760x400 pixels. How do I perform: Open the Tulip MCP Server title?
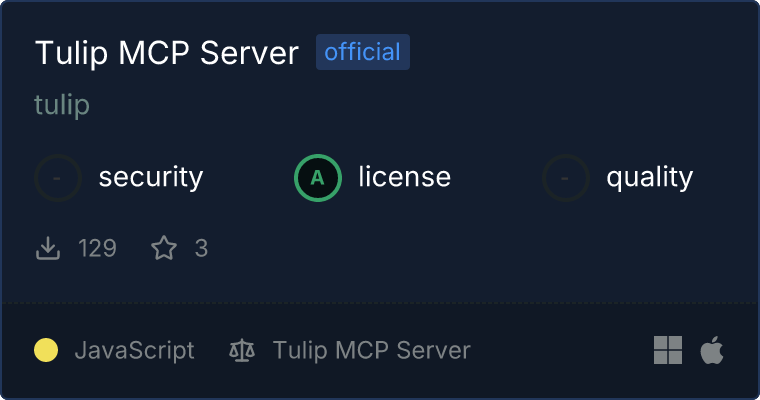(167, 52)
